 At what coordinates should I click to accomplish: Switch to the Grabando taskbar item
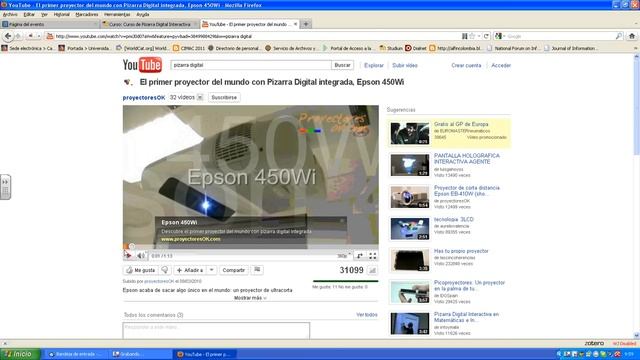(141, 354)
